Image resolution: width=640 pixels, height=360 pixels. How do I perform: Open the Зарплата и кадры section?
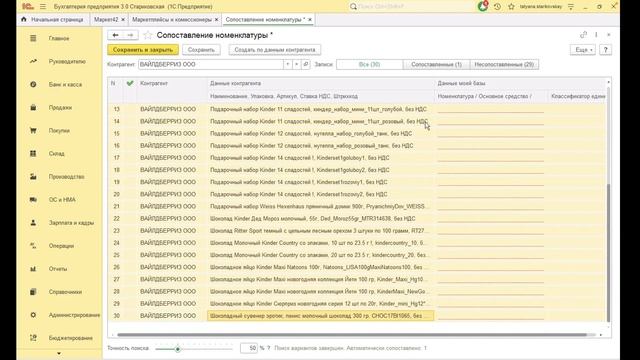(x=59, y=223)
